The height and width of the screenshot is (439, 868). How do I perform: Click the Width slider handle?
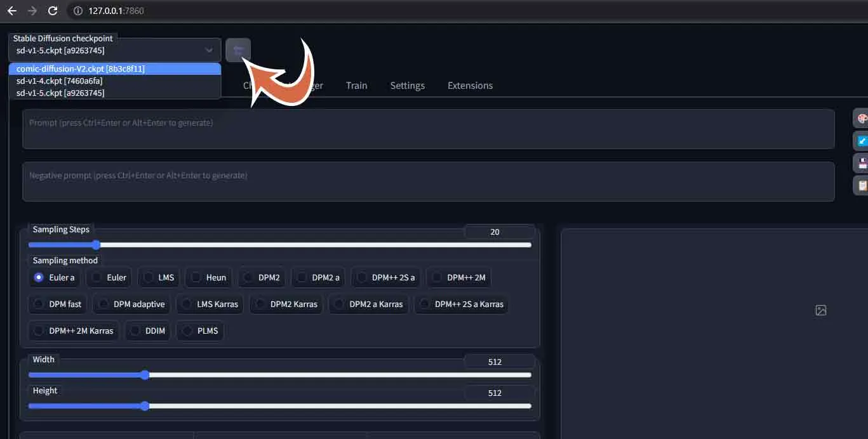145,375
